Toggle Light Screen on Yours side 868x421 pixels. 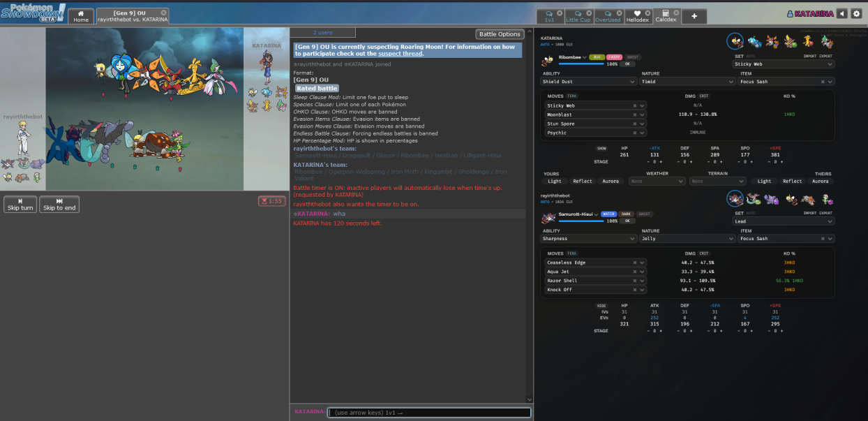pyautogui.click(x=555, y=181)
